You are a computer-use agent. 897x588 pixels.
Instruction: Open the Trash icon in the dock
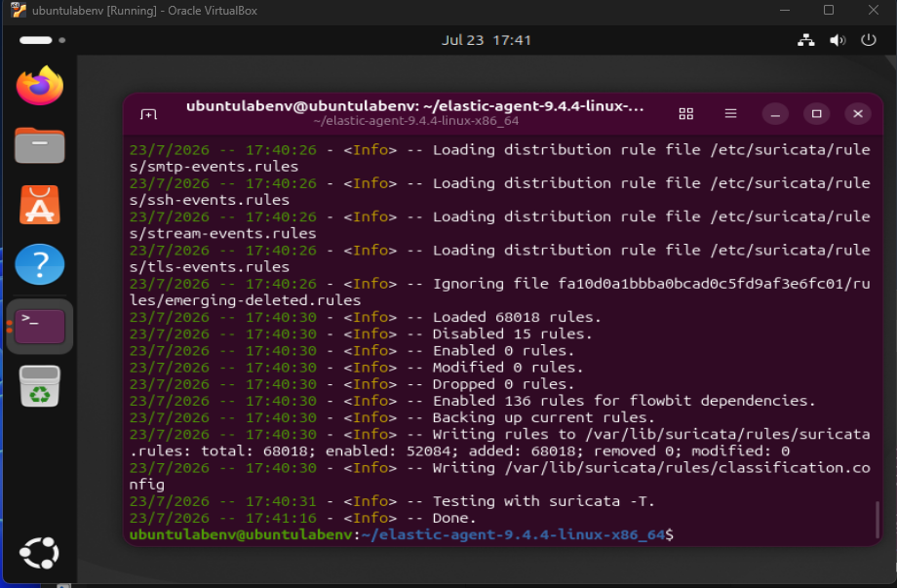39,386
